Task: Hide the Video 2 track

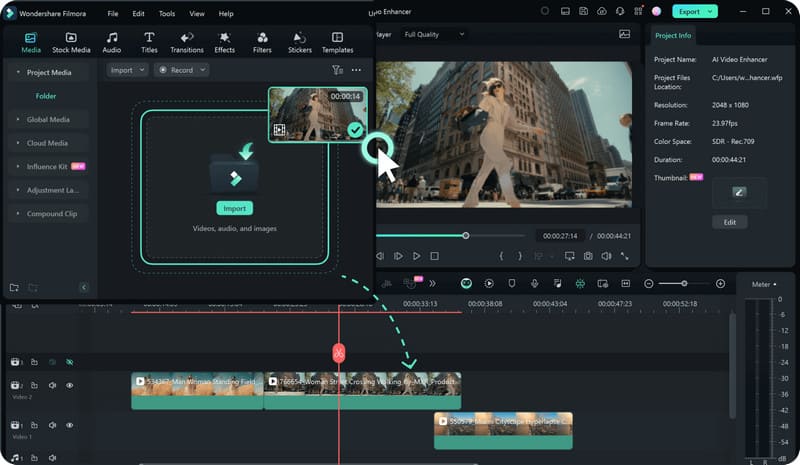Action: (70, 385)
